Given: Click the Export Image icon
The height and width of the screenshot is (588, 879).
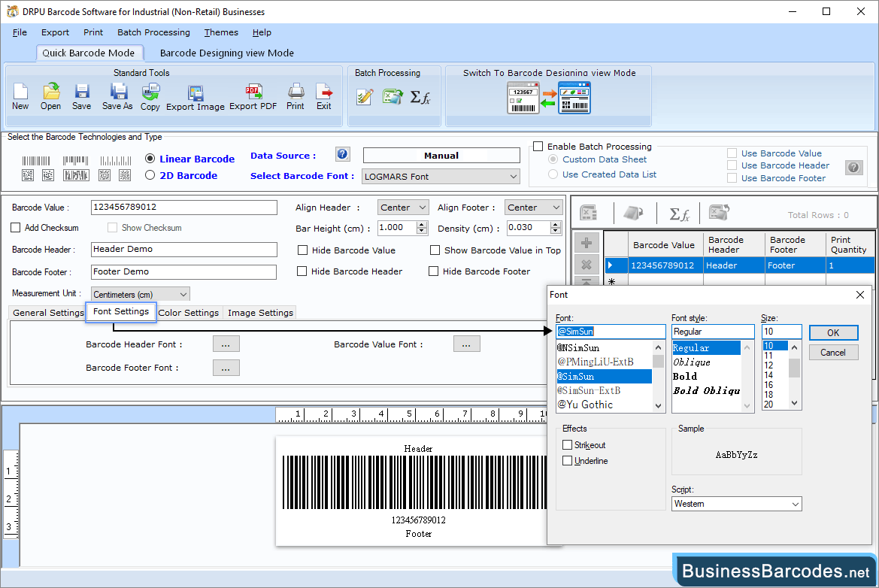Looking at the screenshot, I should 196,92.
